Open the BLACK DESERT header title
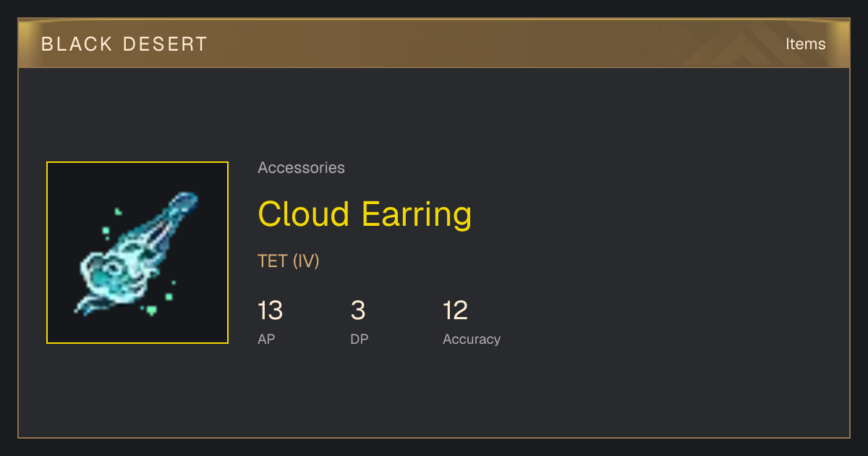 tap(124, 44)
